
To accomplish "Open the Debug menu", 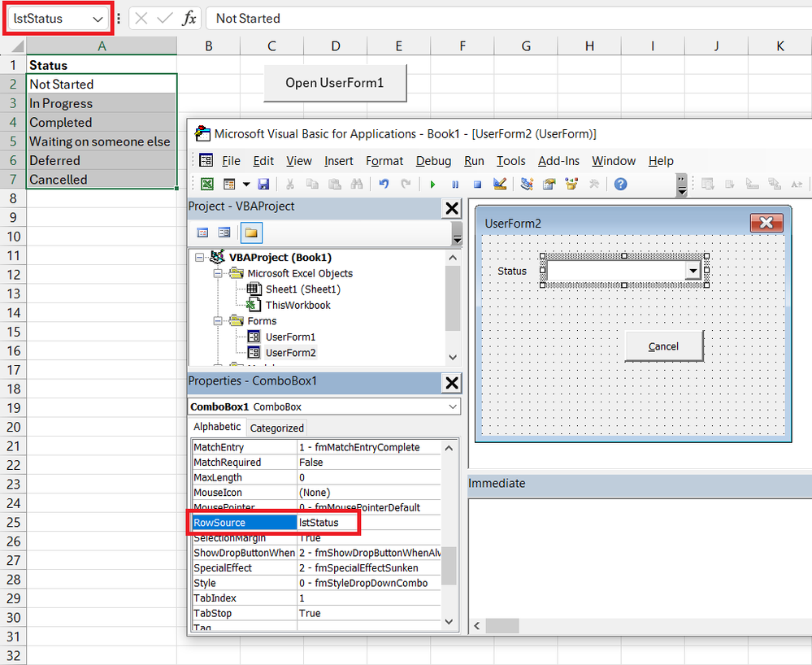I will point(433,161).
